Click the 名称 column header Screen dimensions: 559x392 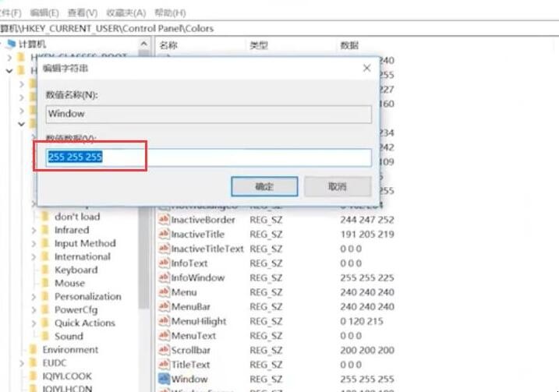tap(168, 45)
